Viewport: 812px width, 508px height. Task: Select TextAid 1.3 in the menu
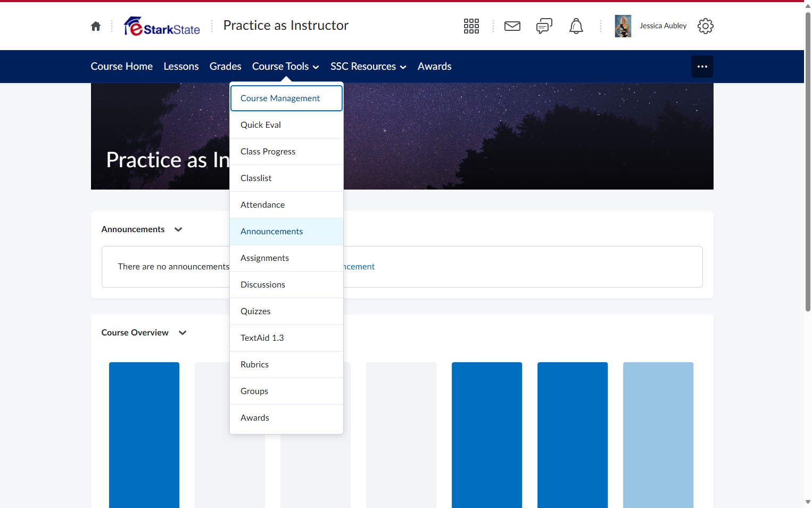[x=286, y=338]
